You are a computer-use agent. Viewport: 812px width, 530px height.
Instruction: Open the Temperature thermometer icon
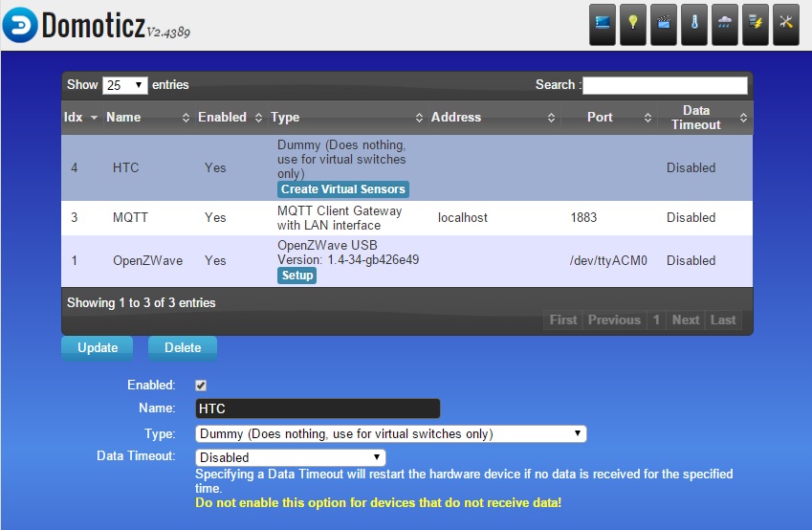pos(694,24)
